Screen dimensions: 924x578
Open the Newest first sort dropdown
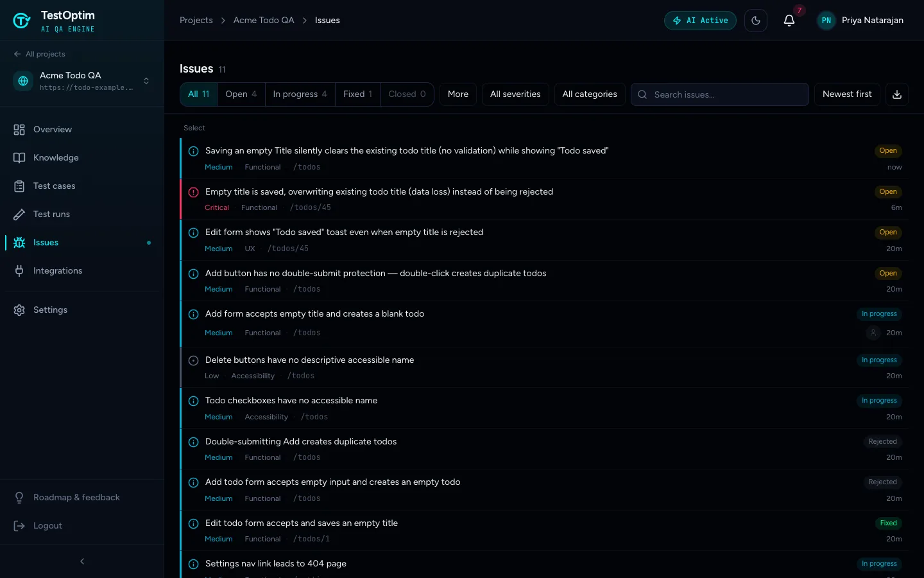click(x=847, y=94)
